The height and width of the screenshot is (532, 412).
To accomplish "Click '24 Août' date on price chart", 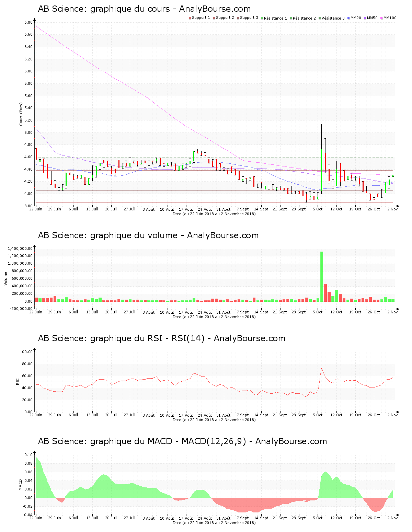I will tap(205, 209).
